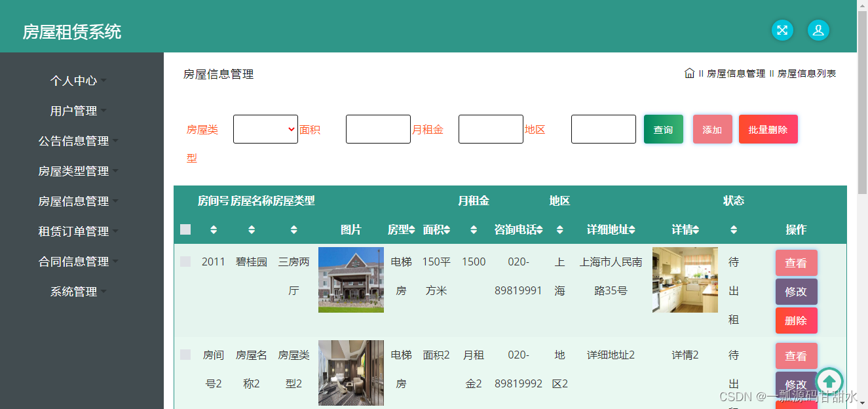
Task: Click the 碧桂园 house photo thumbnail
Action: (350, 280)
